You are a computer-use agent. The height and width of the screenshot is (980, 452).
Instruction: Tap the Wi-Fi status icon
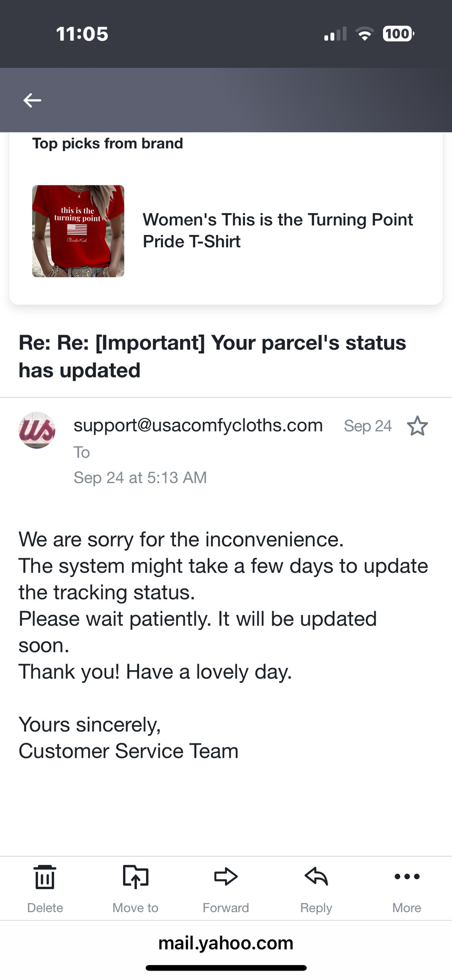click(x=365, y=34)
